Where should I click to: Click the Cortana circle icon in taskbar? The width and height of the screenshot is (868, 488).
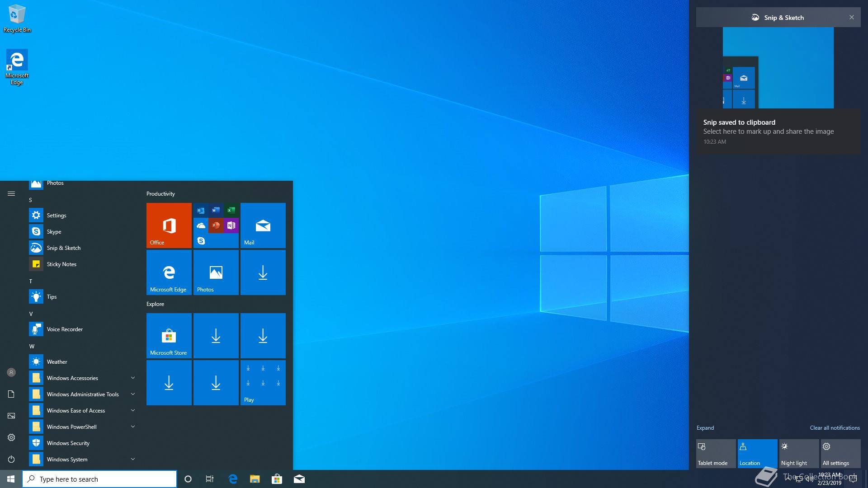tap(188, 479)
